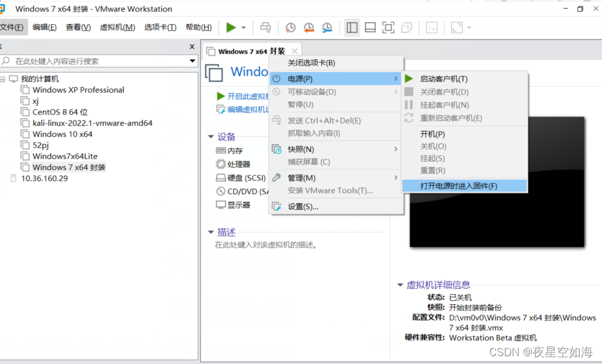602x364 pixels.
Task: Select the take snapshot clock icon
Action: click(290, 27)
